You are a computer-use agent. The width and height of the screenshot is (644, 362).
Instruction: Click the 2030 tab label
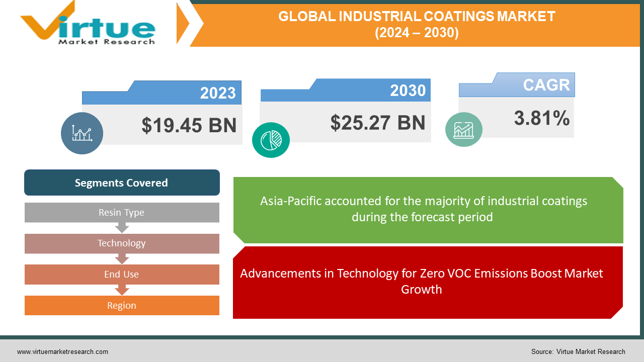[408, 90]
